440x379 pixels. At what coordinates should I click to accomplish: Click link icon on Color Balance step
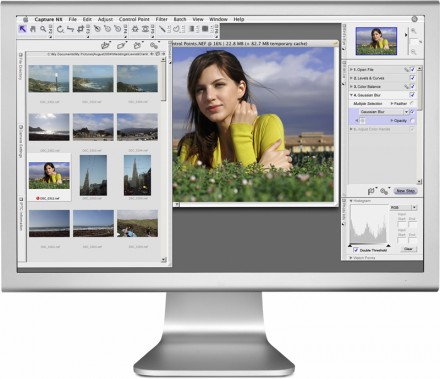406,87
